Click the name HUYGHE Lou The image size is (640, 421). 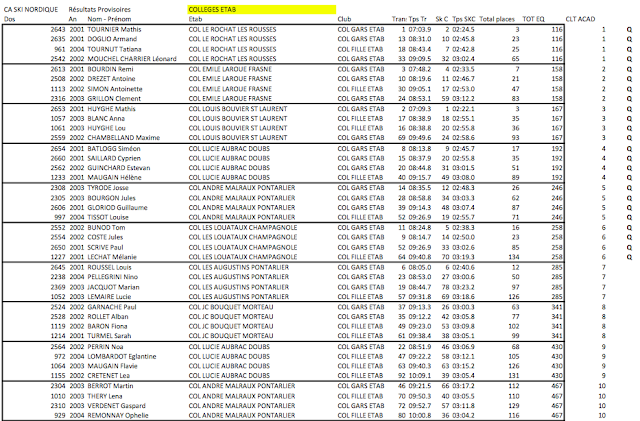click(107, 128)
